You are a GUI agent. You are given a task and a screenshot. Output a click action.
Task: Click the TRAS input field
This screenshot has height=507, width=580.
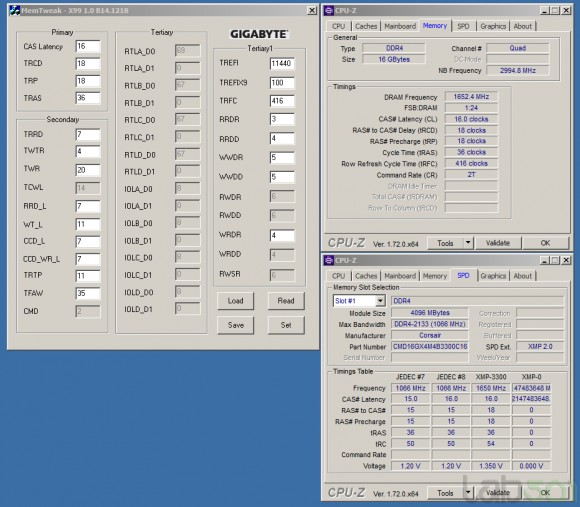pyautogui.click(x=88, y=98)
